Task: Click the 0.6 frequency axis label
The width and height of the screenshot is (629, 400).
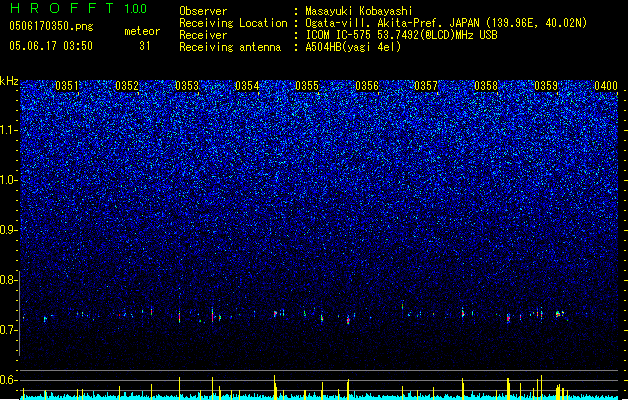Action: click(x=9, y=380)
